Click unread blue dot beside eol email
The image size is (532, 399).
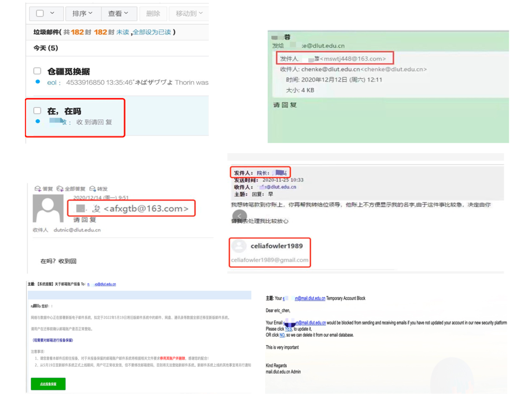coord(38,82)
